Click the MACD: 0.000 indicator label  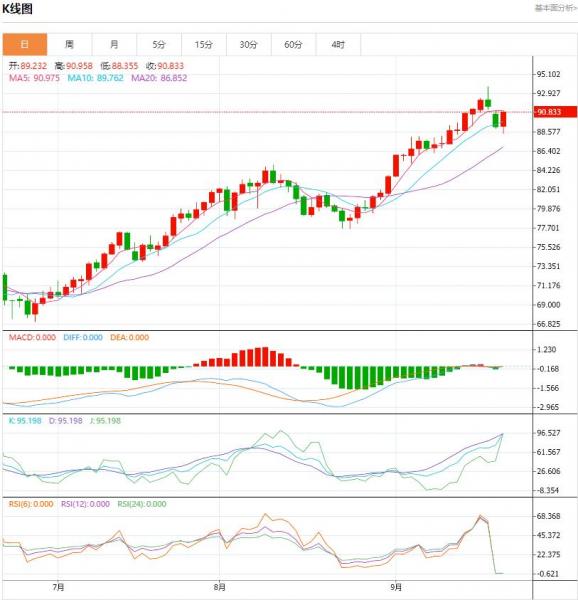pyautogui.click(x=32, y=338)
